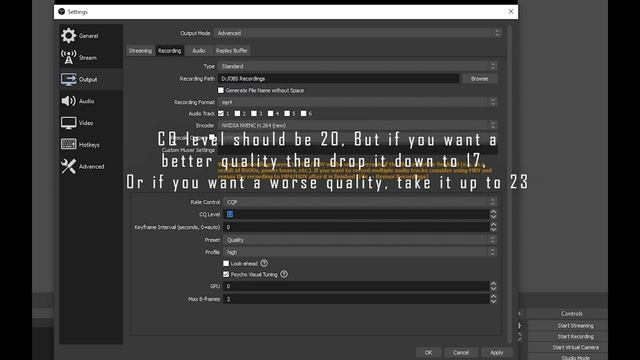The height and width of the screenshot is (360, 640).
Task: Open the Rate Control dropdown
Action: (x=360, y=202)
